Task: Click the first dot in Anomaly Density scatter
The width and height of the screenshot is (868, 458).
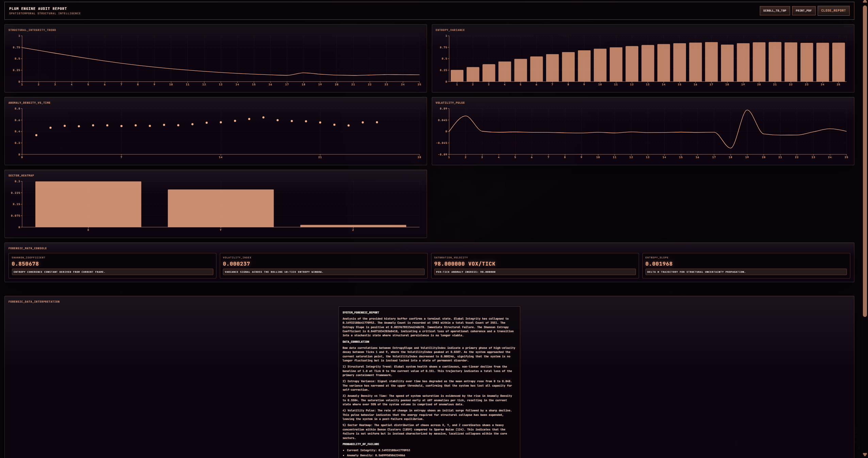Action: coord(36,135)
